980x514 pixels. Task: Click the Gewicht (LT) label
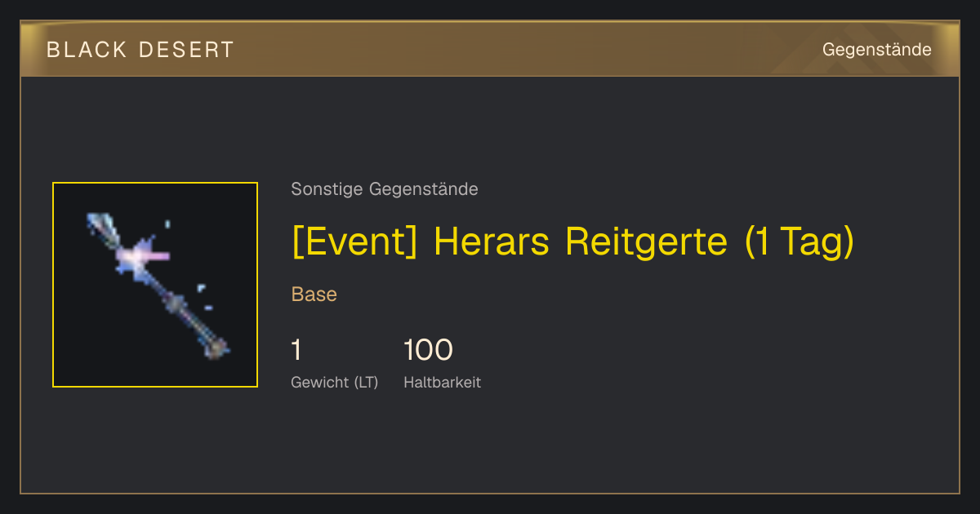334,382
